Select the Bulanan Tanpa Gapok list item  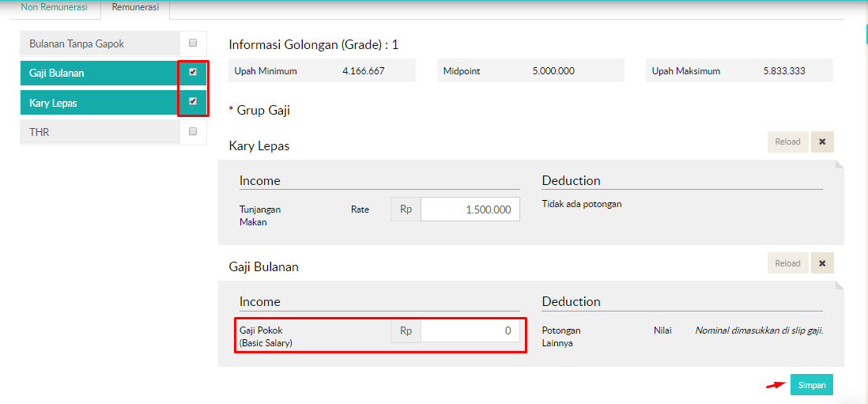point(100,43)
